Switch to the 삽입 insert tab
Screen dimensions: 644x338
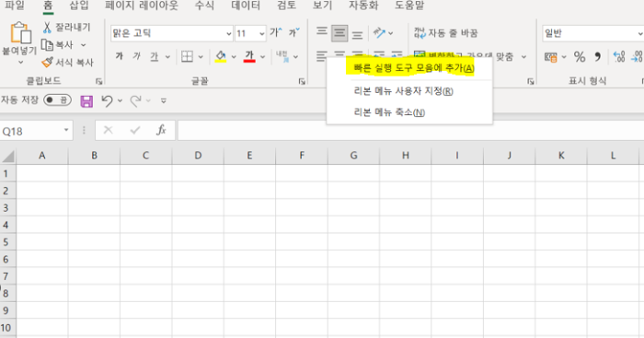(x=78, y=6)
